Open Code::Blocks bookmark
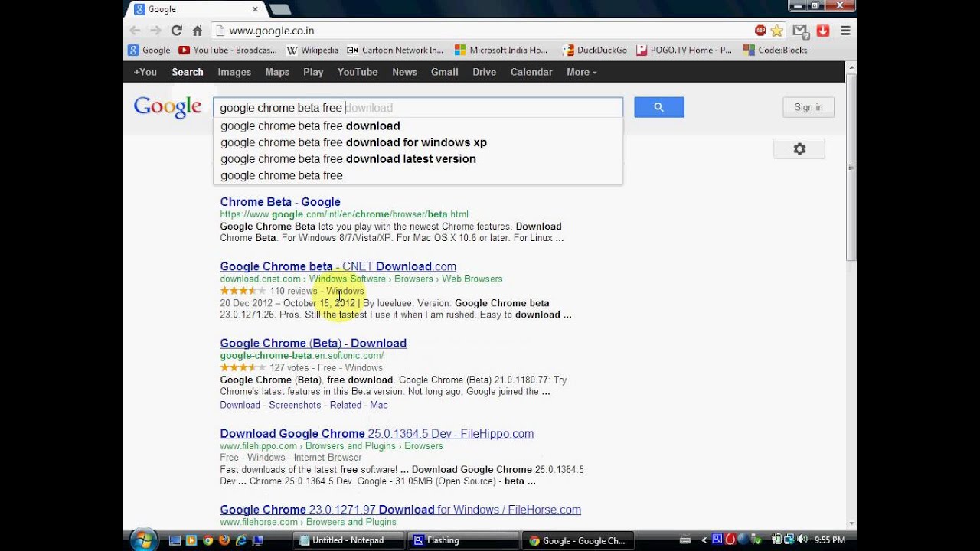The image size is (980, 551). point(776,50)
